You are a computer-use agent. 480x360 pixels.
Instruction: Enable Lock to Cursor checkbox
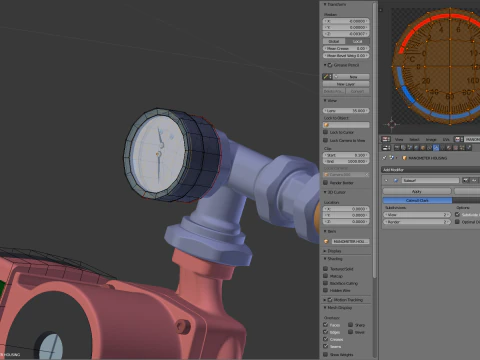[x=326, y=132]
